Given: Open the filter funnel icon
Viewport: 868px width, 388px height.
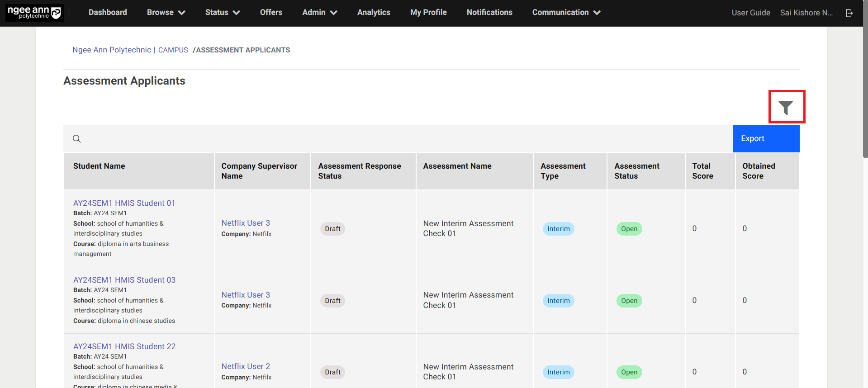Looking at the screenshot, I should coord(786,107).
